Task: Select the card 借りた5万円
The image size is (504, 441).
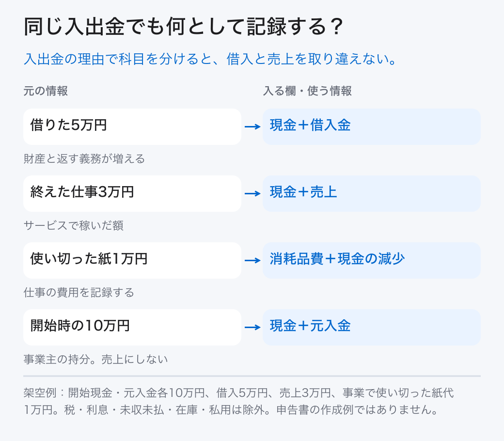Action: [x=132, y=126]
